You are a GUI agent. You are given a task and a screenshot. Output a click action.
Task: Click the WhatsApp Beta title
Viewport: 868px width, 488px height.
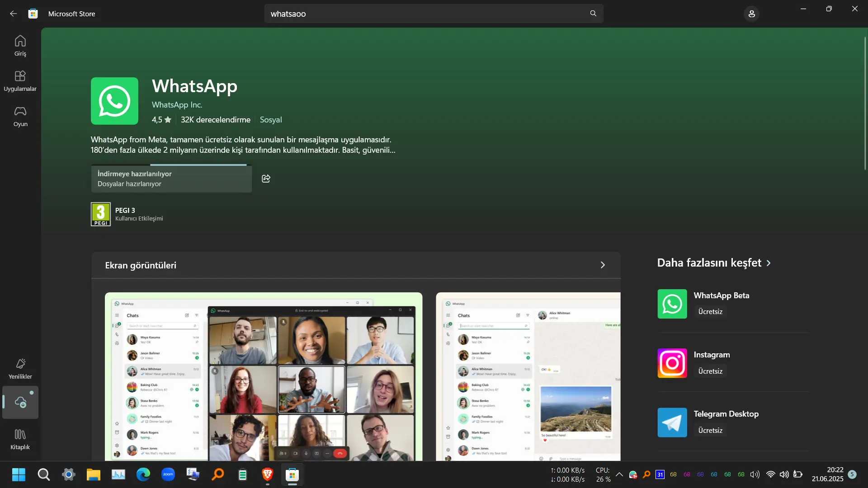pos(722,296)
